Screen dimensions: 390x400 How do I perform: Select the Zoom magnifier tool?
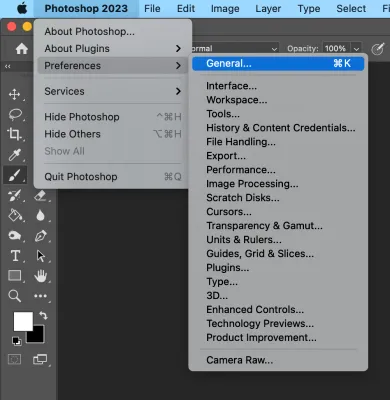14,296
